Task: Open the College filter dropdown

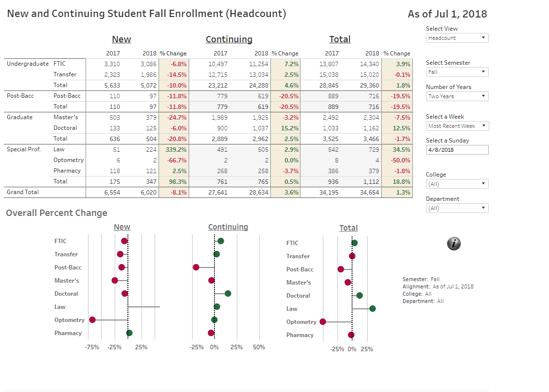Action: (457, 184)
